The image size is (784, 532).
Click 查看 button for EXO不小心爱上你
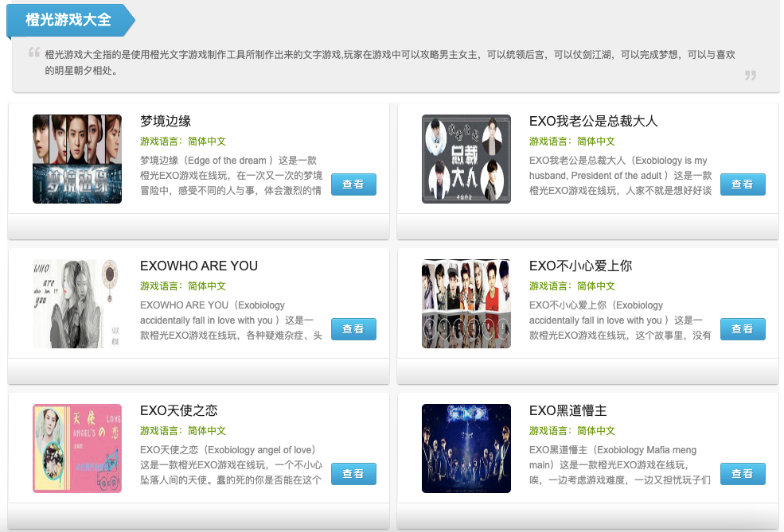tap(743, 329)
